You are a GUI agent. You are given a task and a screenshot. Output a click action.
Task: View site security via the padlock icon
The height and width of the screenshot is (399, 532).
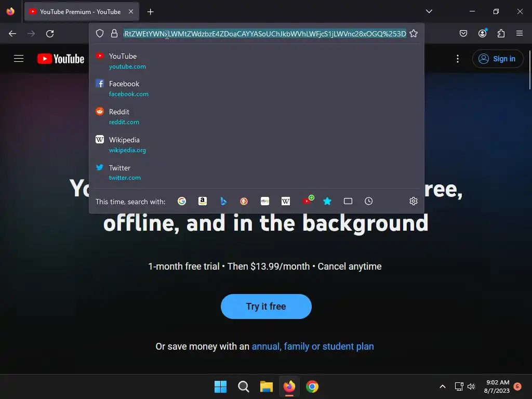[x=114, y=33]
